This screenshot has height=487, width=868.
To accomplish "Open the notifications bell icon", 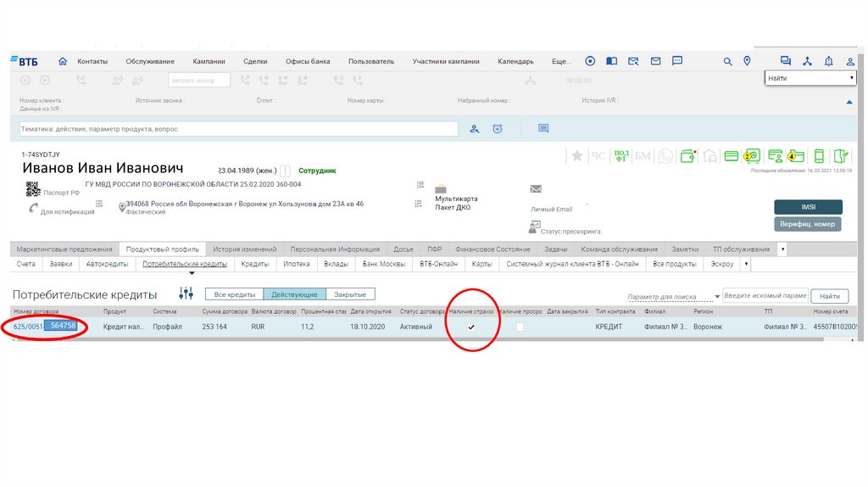I will (829, 61).
